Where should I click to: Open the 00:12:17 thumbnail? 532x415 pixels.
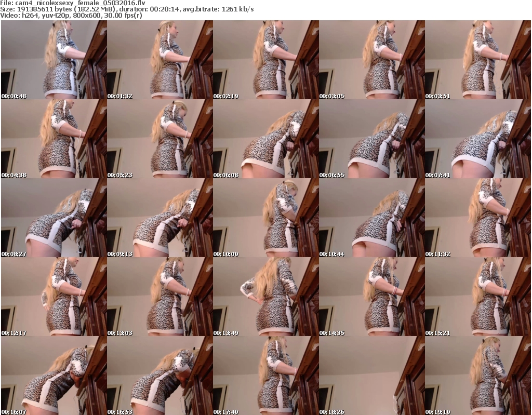[x=54, y=297]
